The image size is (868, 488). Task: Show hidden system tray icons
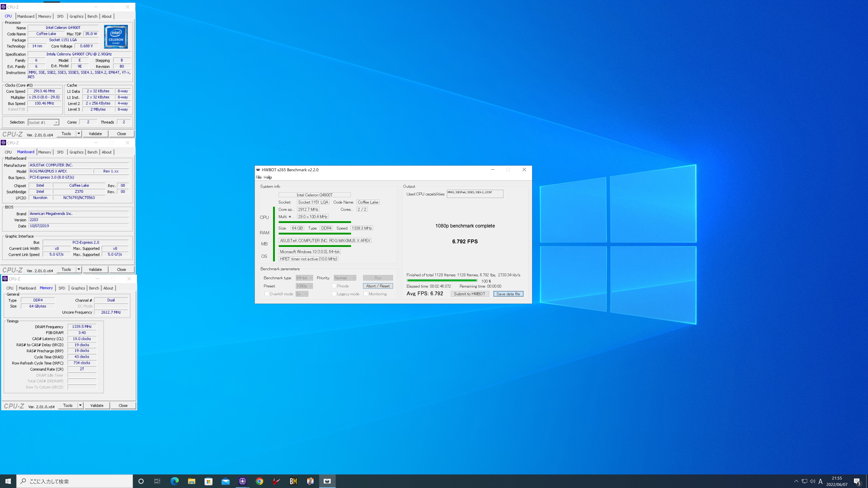click(x=796, y=481)
